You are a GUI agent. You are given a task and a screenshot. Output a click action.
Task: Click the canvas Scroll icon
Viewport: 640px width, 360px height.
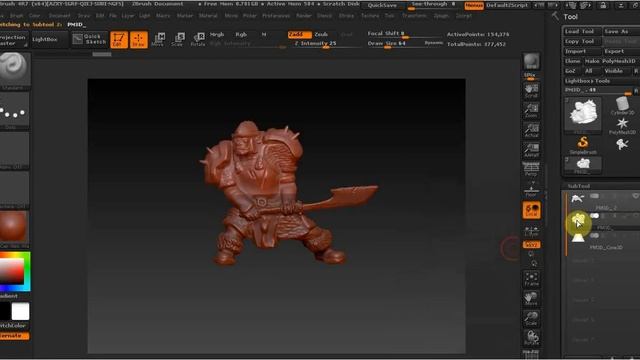[531, 91]
